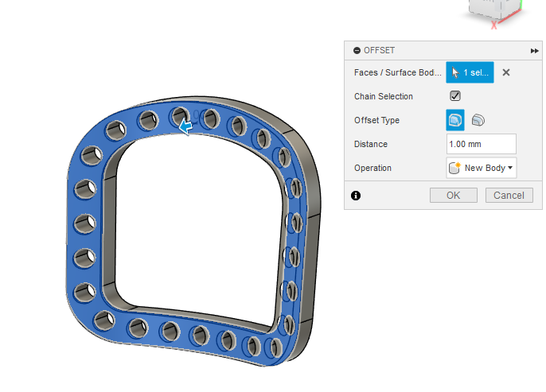Clear the face selection with the X icon
Viewport: 546px width, 392px height.
pyautogui.click(x=505, y=72)
